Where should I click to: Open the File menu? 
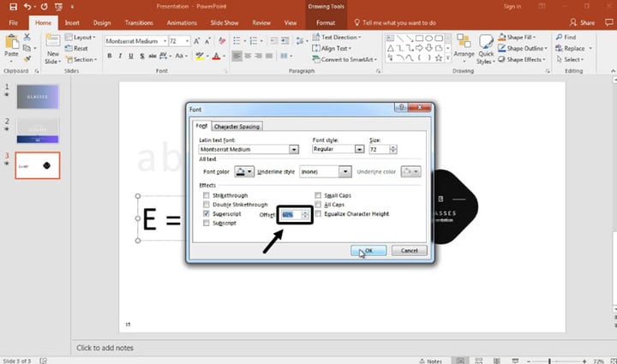[x=14, y=23]
